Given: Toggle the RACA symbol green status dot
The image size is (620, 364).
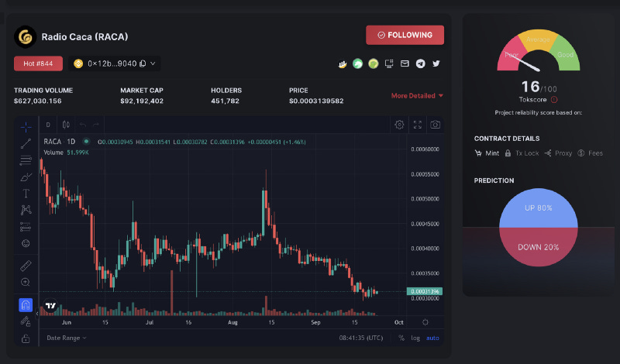Looking at the screenshot, I should tap(86, 142).
